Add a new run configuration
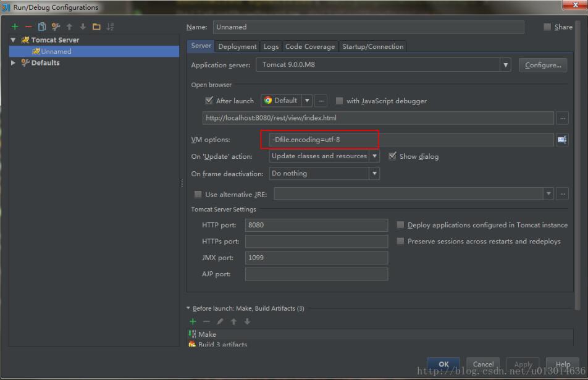The width and height of the screenshot is (588, 380). (x=14, y=27)
